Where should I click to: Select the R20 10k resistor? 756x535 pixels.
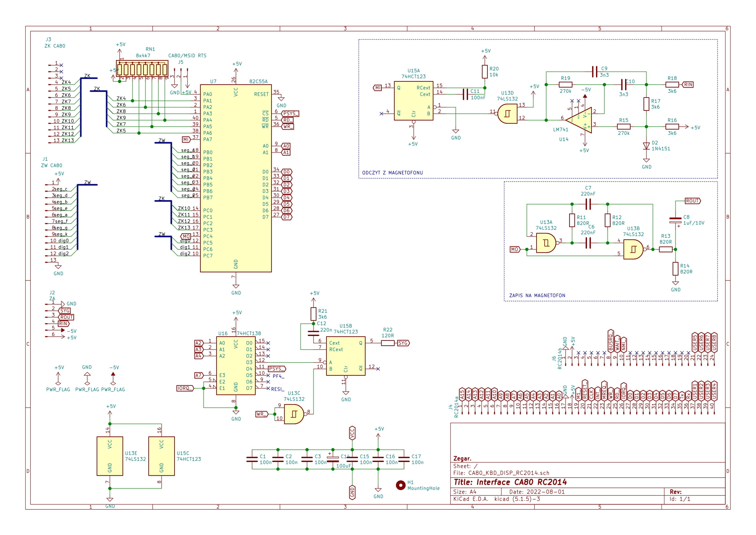click(x=484, y=71)
